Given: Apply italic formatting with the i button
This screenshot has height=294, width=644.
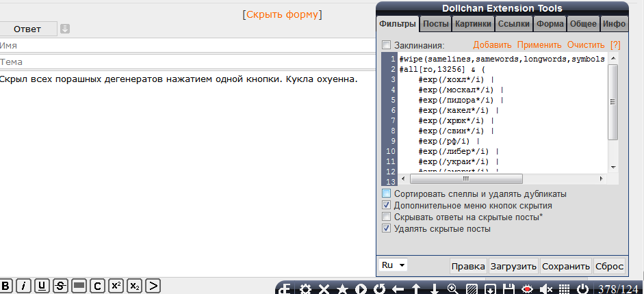Looking at the screenshot, I should tap(24, 286).
